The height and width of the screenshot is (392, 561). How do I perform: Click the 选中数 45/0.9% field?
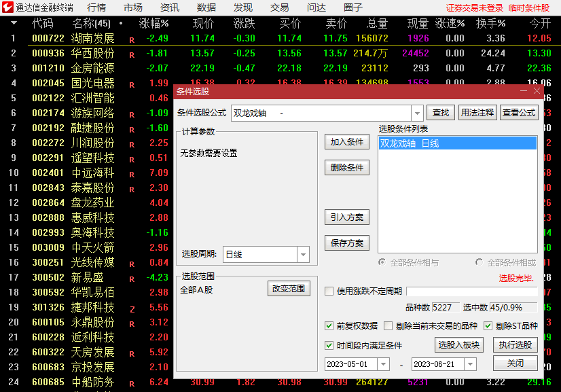tap(513, 308)
